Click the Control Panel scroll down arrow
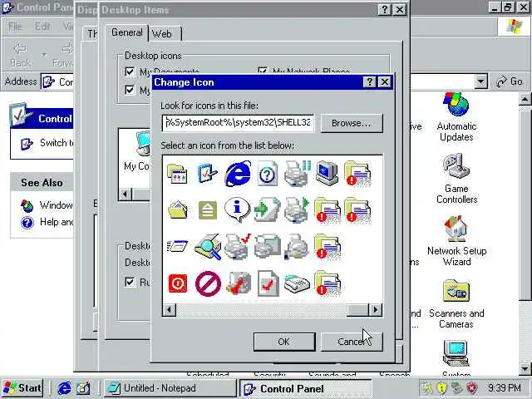This screenshot has height=399, width=532. point(525,368)
